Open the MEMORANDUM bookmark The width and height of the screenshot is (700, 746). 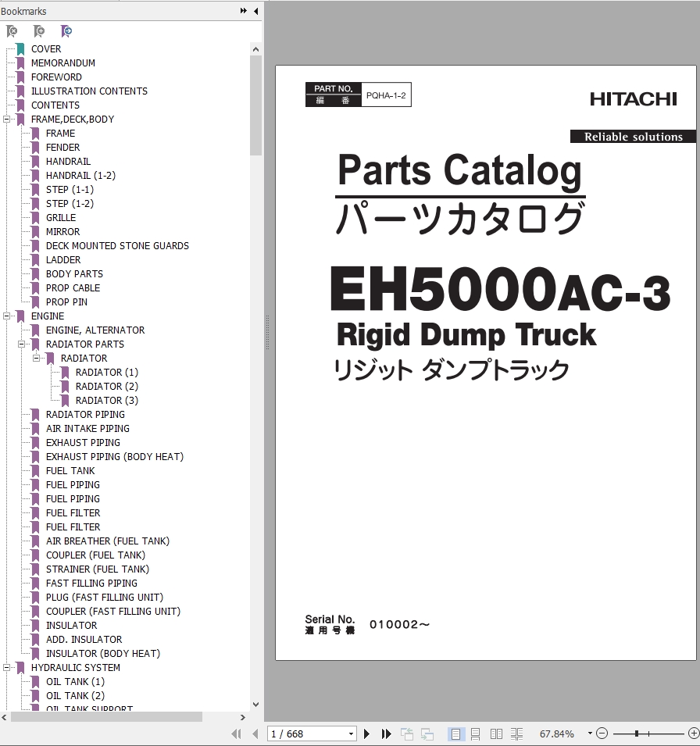(x=63, y=62)
